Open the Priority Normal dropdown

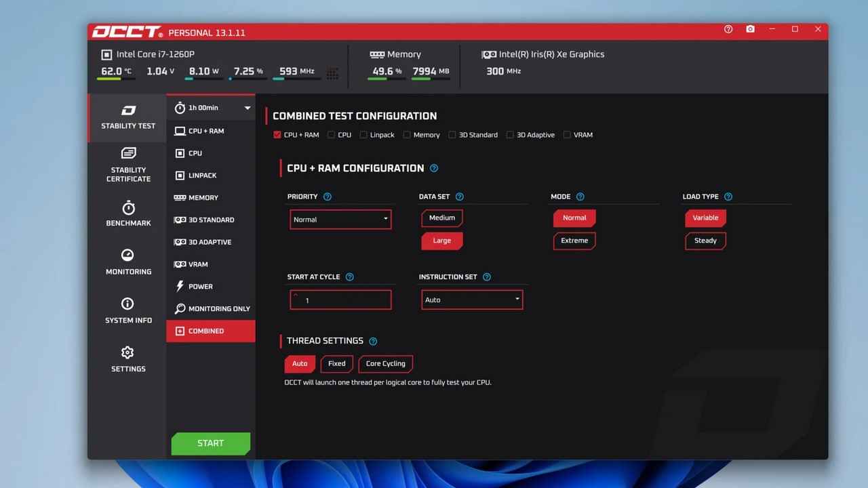pyautogui.click(x=340, y=220)
